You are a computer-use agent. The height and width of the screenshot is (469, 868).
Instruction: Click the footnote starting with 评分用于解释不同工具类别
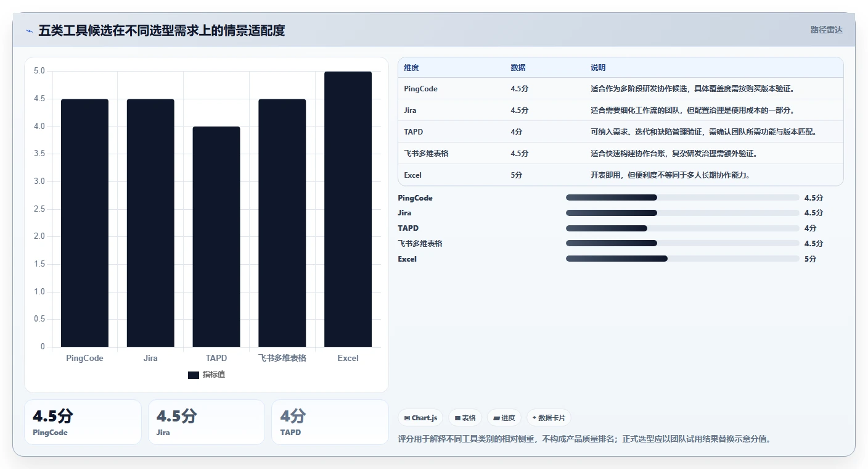pos(585,439)
